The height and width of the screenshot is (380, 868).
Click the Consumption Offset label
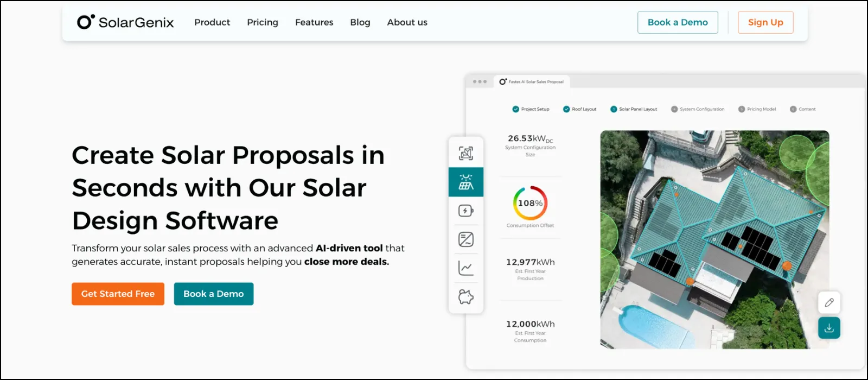click(530, 225)
